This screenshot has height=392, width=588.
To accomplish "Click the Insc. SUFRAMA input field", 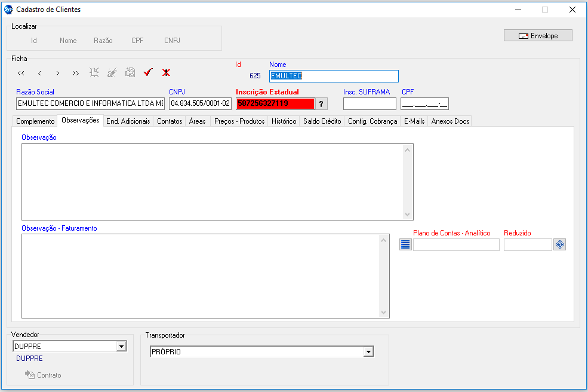I will coord(370,104).
